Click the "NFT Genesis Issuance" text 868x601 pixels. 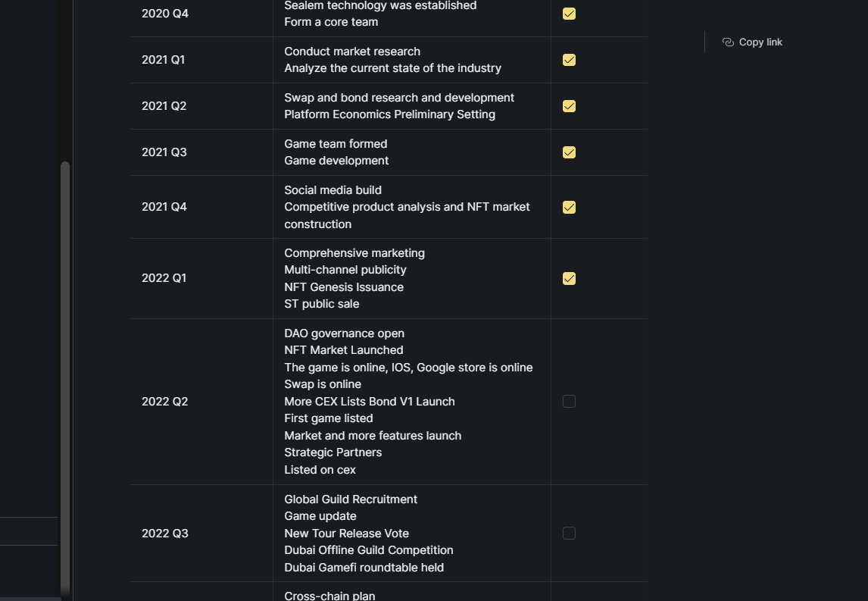pyautogui.click(x=344, y=287)
